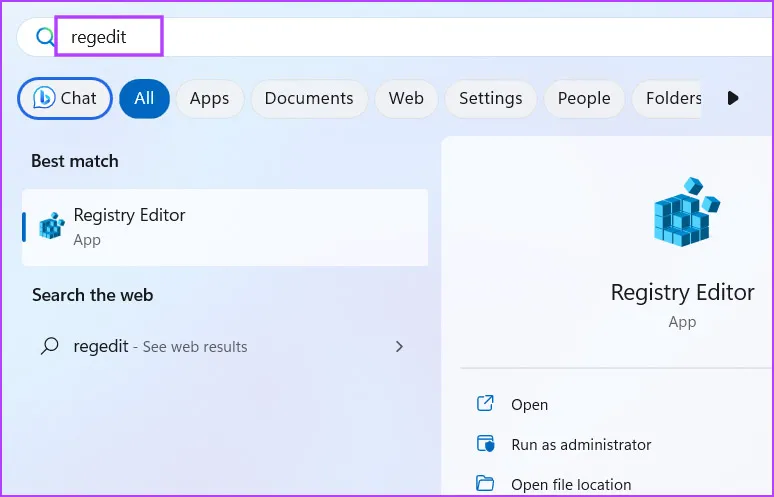Click the Open action's external-link icon
This screenshot has width=774, height=497.
click(486, 404)
